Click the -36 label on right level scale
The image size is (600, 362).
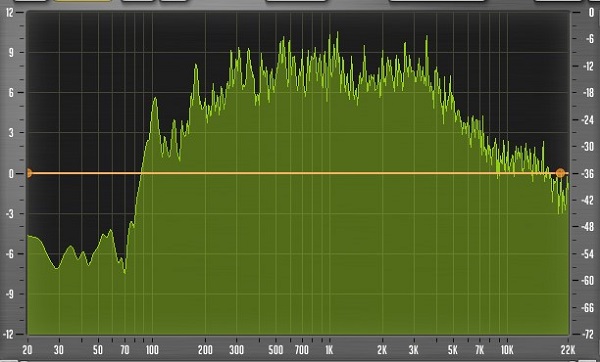pos(587,174)
